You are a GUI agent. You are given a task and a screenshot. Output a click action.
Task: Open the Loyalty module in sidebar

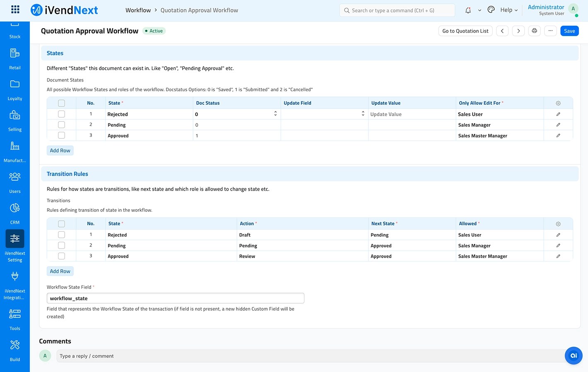click(15, 90)
